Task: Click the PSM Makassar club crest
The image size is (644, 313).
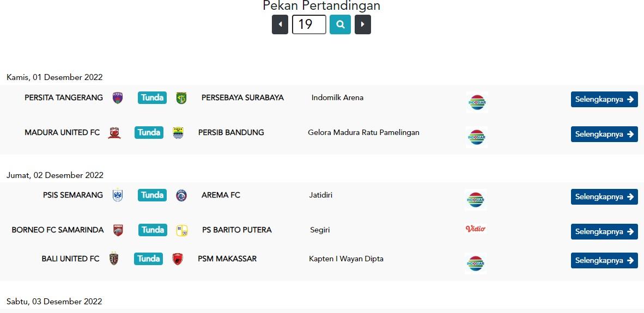Action: click(x=178, y=259)
